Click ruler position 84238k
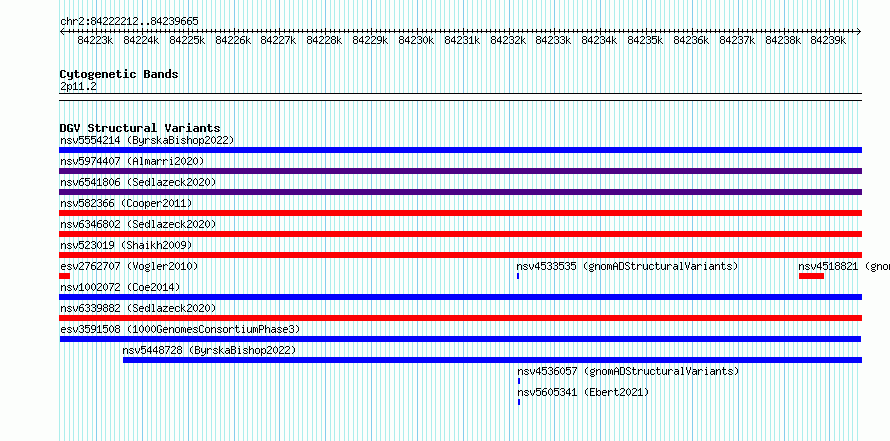This screenshot has height=441, width=890. click(784, 40)
